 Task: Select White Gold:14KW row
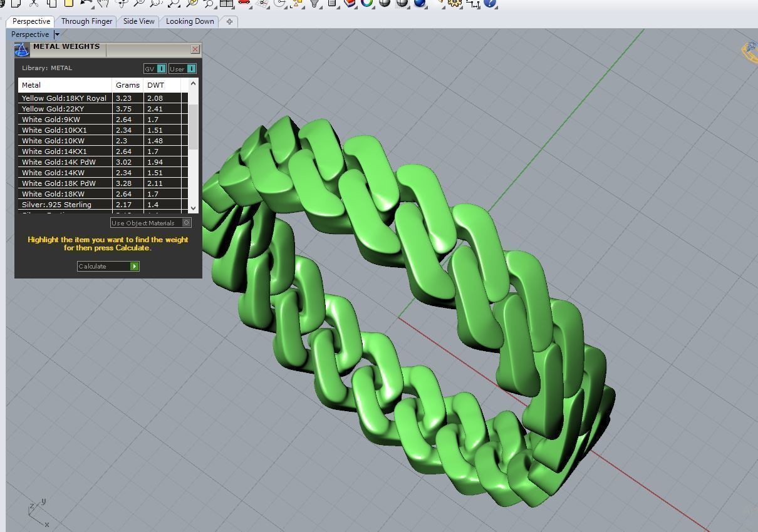click(x=103, y=173)
